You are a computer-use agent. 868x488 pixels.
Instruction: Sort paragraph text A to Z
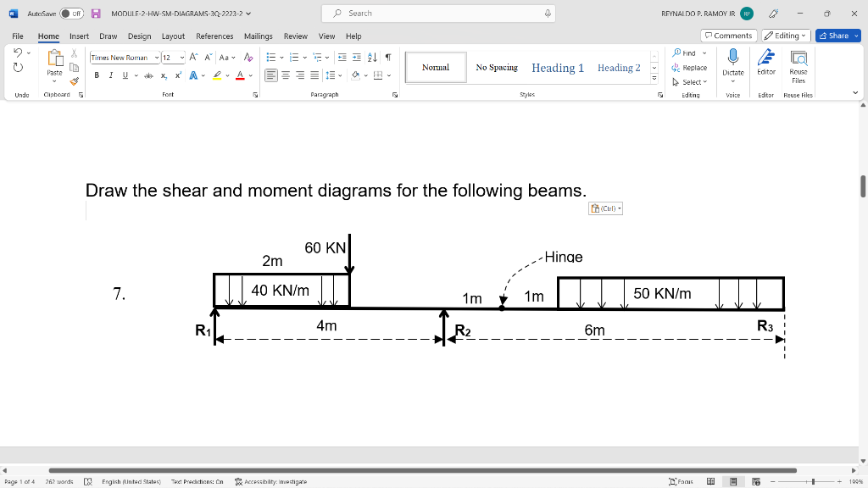pos(373,57)
